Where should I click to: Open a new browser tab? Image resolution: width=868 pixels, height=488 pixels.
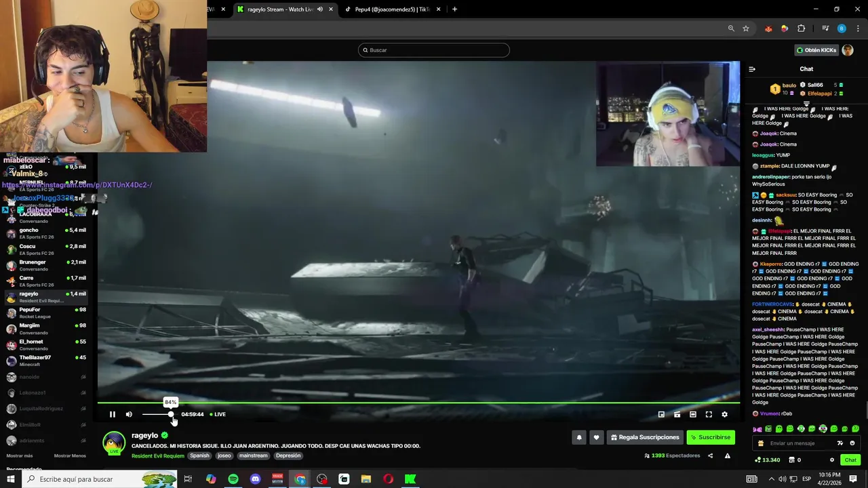(454, 9)
